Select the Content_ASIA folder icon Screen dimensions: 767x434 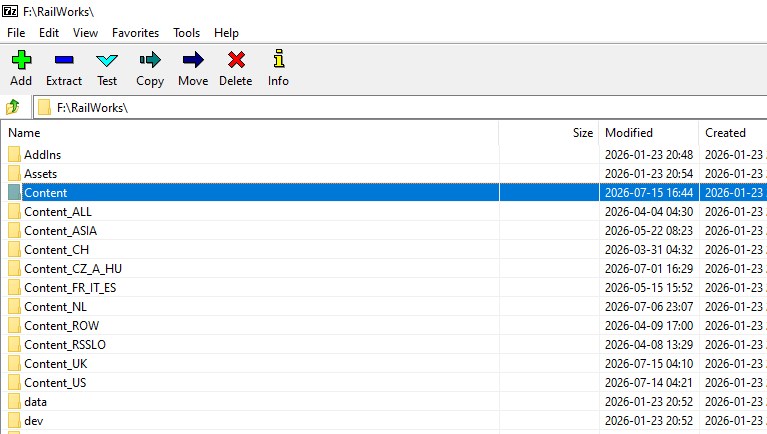(x=14, y=231)
